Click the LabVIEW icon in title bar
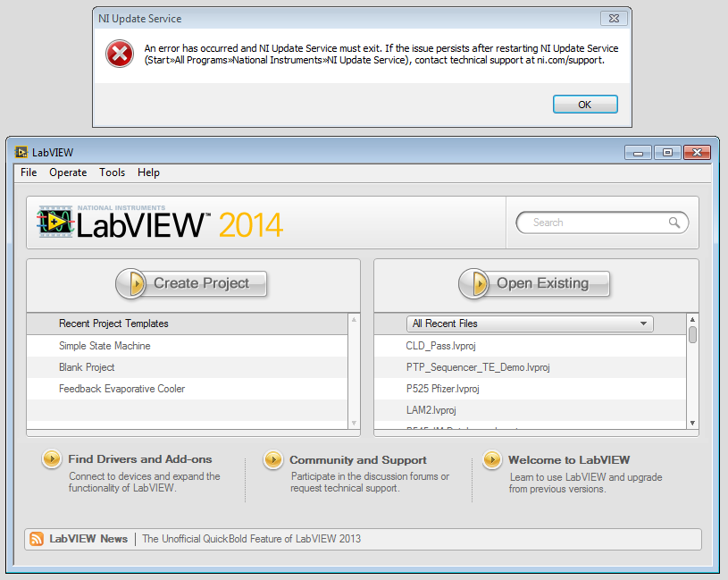 (x=21, y=152)
